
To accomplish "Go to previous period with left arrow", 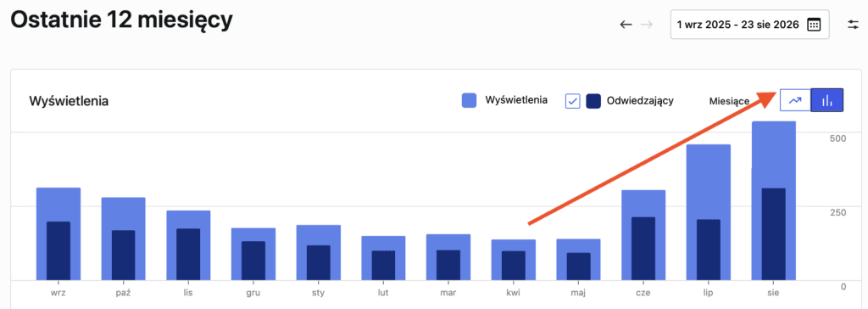I will (626, 25).
